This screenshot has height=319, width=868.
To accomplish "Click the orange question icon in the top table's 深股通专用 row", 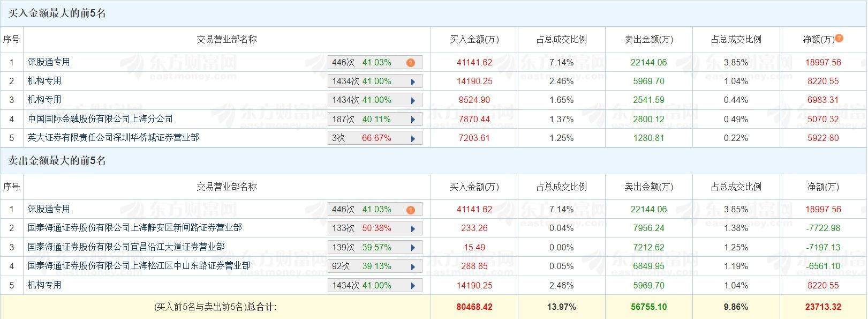I will [x=411, y=63].
